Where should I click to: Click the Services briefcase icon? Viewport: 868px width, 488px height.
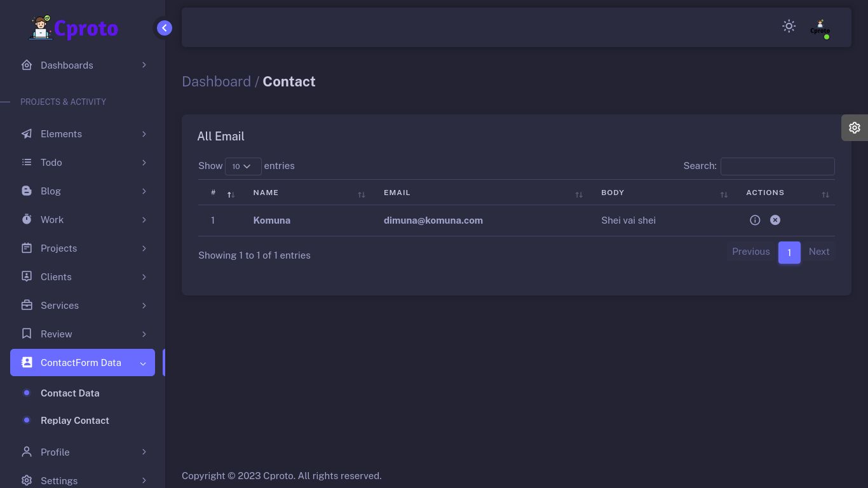click(27, 306)
